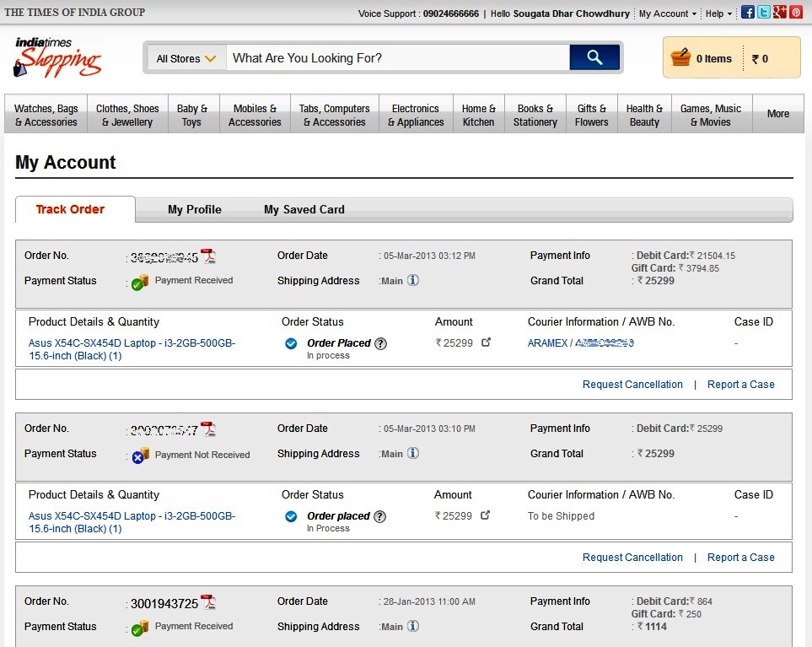Click The Times of India Group header text

74,13
